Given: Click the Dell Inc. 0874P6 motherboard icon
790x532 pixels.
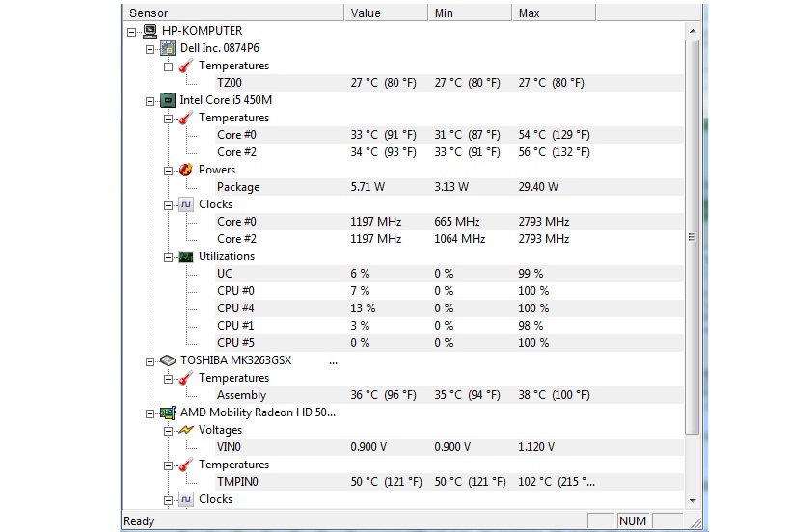Looking at the screenshot, I should coord(168,48).
